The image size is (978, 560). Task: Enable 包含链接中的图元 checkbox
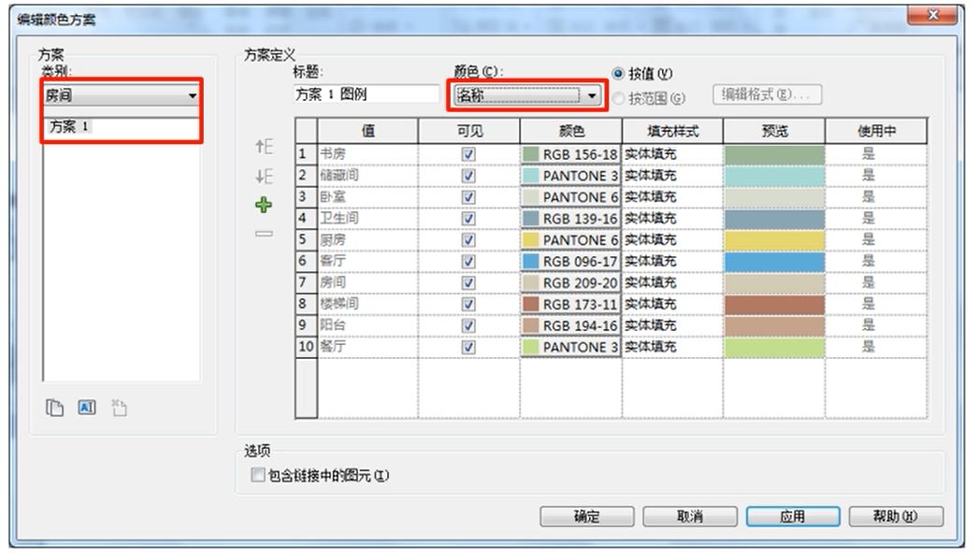[259, 476]
